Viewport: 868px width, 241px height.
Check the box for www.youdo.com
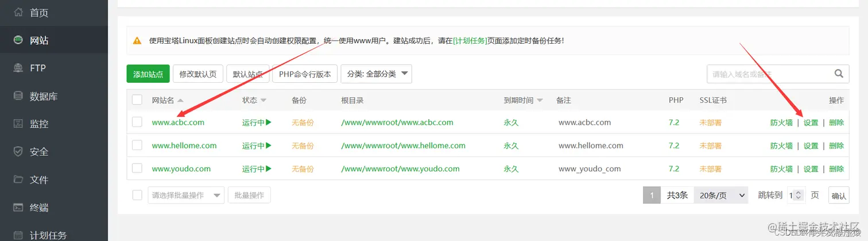point(137,168)
